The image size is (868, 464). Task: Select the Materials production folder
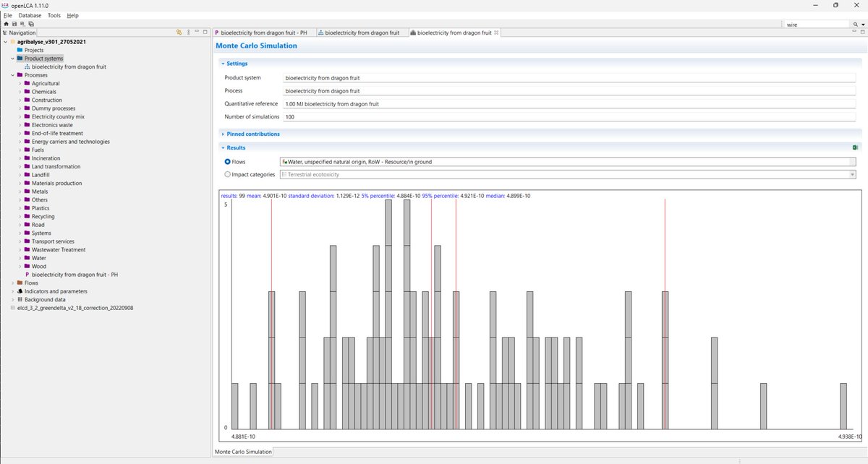click(x=56, y=183)
